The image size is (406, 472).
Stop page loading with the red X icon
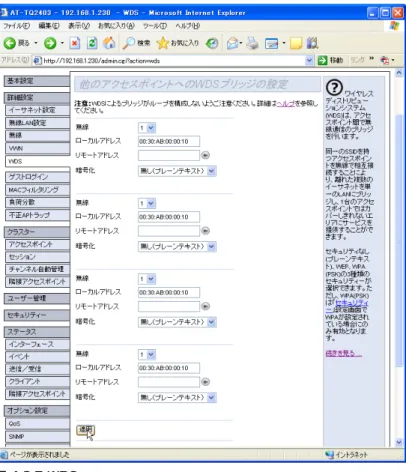click(75, 43)
